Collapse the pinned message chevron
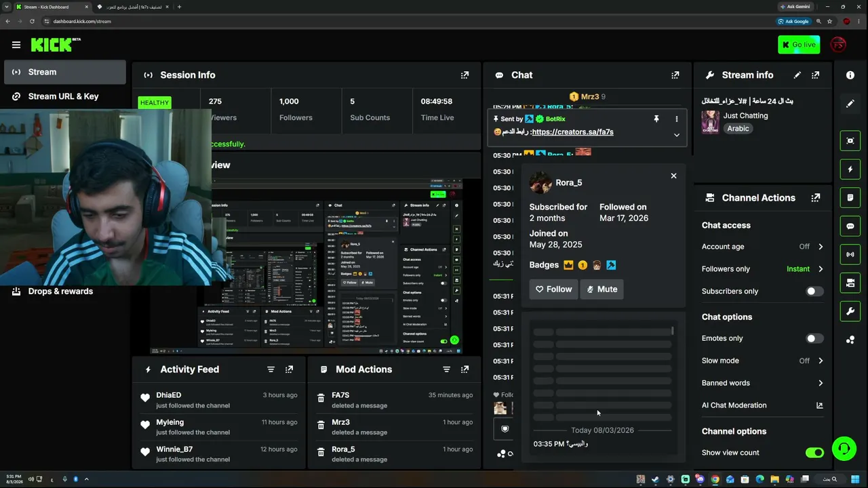This screenshot has width=868, height=488. point(676,135)
